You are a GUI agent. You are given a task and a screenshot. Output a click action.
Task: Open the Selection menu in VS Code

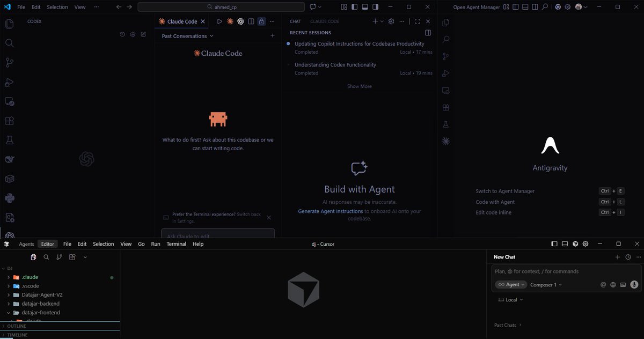[x=57, y=7]
